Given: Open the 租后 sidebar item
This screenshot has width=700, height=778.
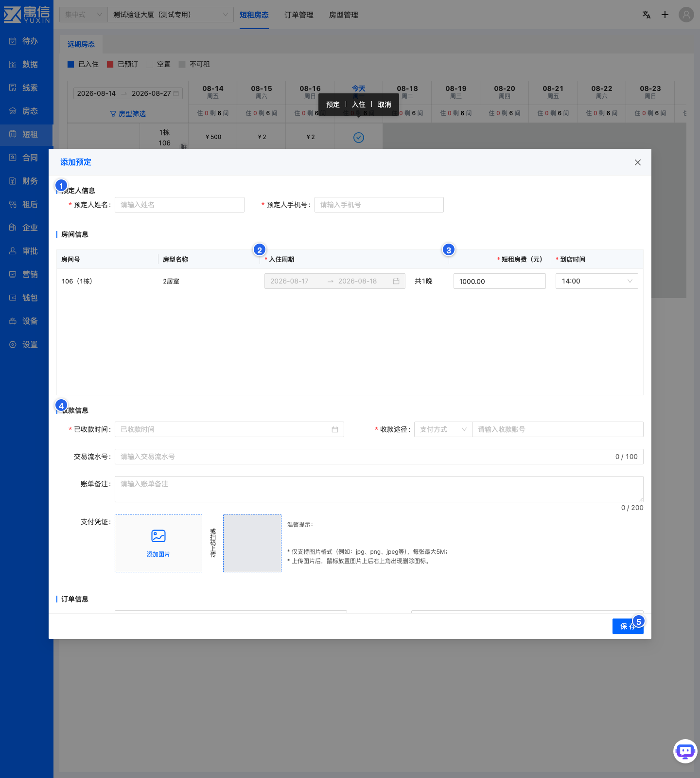Looking at the screenshot, I should [x=26, y=204].
